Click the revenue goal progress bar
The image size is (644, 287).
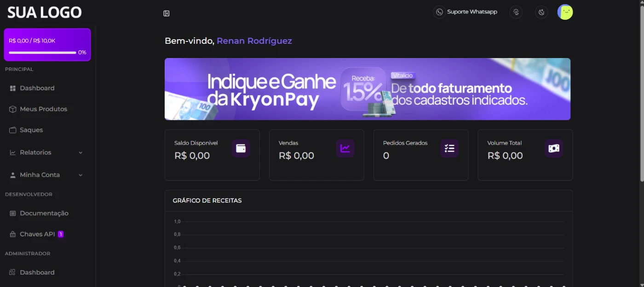point(42,53)
